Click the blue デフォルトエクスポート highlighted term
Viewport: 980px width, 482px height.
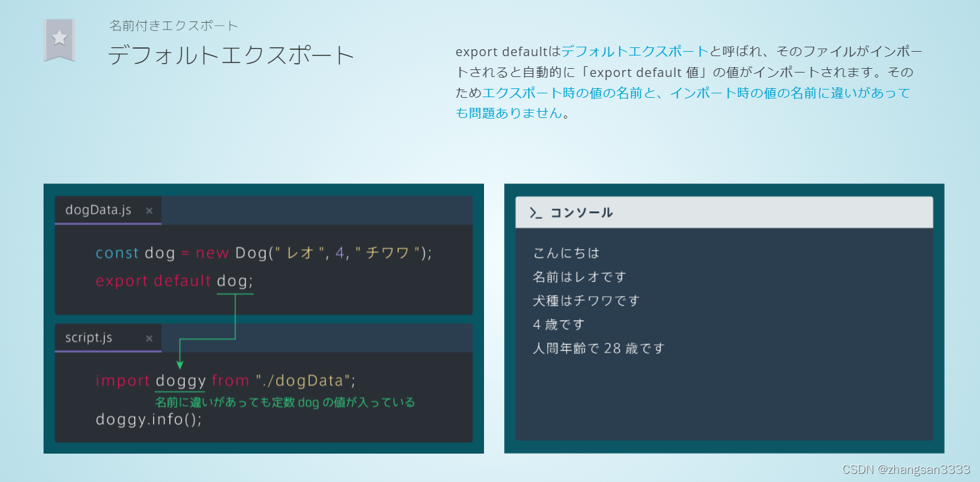[635, 51]
